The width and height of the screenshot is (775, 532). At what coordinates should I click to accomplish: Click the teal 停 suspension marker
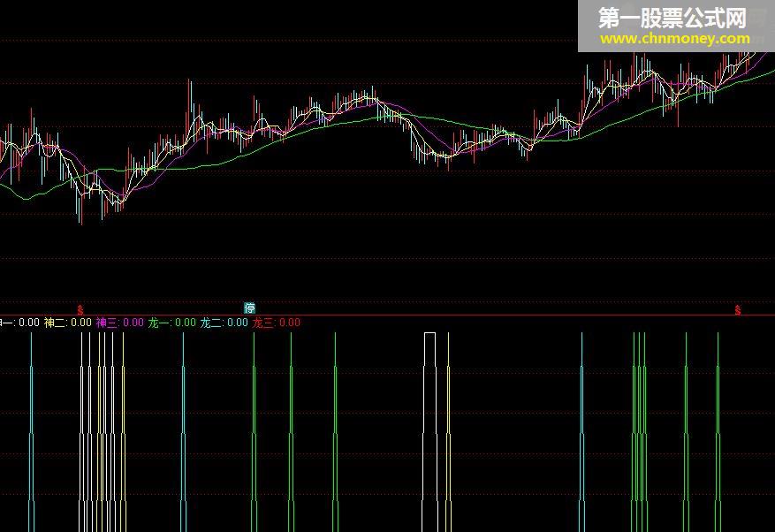[249, 308]
